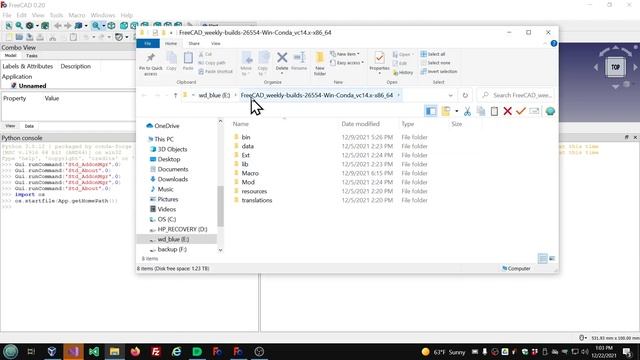This screenshot has width=640, height=360.
Task: Switch to details view in Explorer status bar
Action: pos(542,258)
